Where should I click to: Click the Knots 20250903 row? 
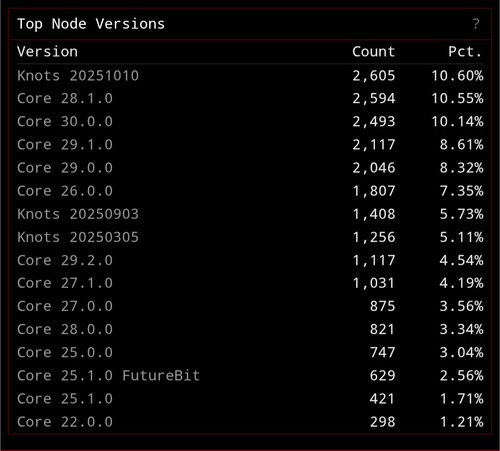(250, 214)
